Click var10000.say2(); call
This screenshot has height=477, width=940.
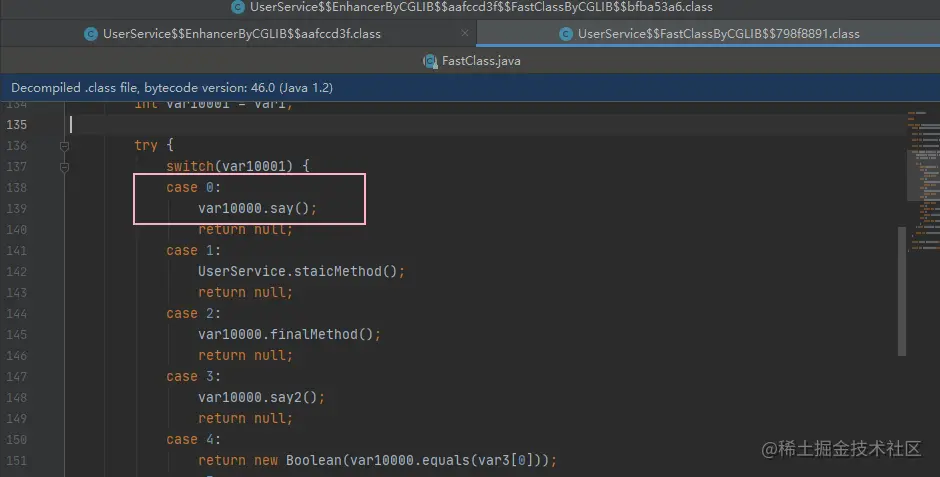pyautogui.click(x=261, y=397)
